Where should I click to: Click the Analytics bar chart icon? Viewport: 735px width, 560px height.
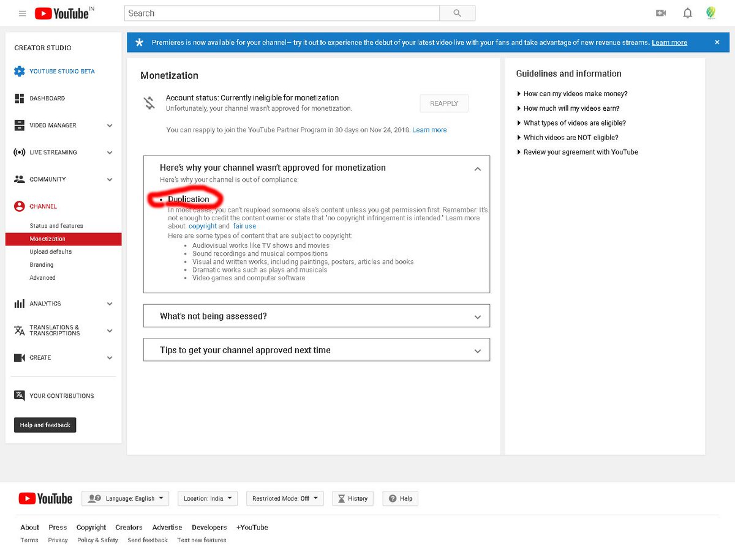pyautogui.click(x=20, y=304)
